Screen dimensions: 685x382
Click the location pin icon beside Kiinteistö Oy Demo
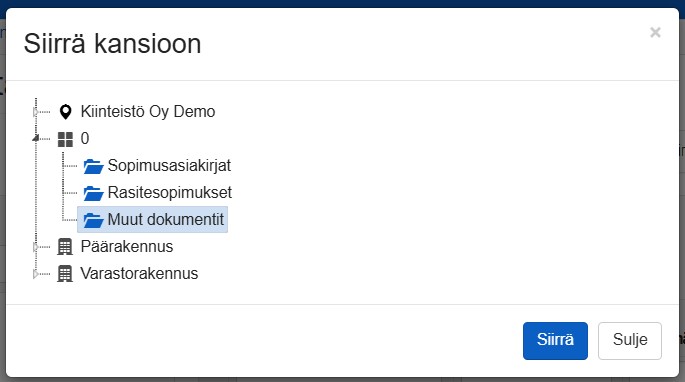click(x=66, y=112)
